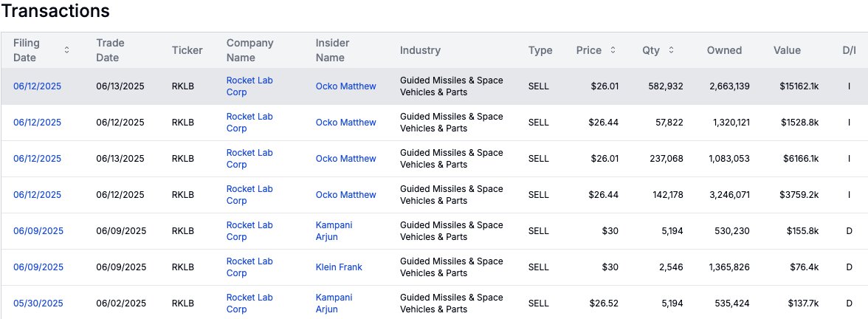Click the Filing Date column header text

26,50
